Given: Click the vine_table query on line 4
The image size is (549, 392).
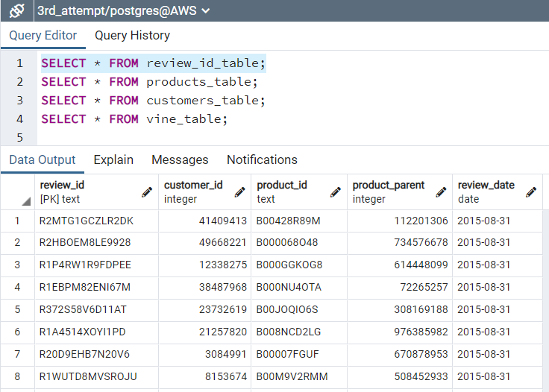Looking at the screenshot, I should (x=134, y=119).
